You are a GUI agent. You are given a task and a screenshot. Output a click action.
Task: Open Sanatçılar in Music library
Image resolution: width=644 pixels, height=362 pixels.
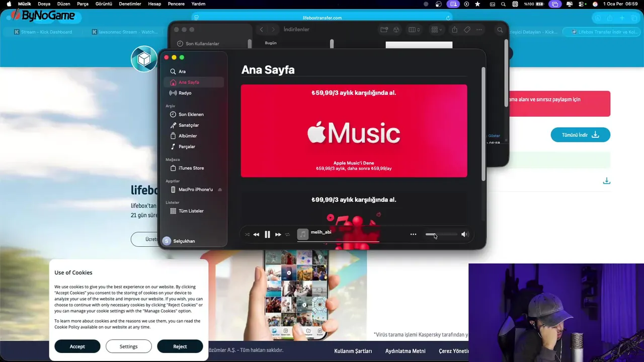pos(194,125)
